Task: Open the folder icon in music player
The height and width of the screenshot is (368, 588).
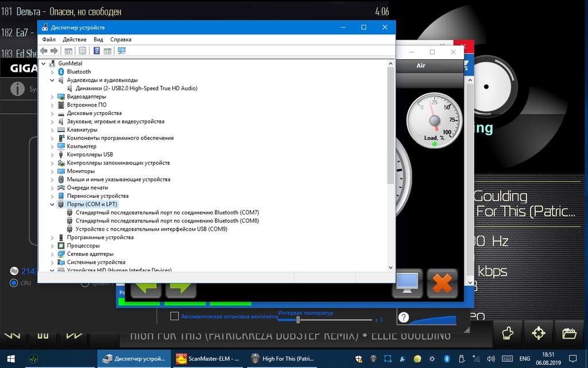Action: tap(569, 333)
